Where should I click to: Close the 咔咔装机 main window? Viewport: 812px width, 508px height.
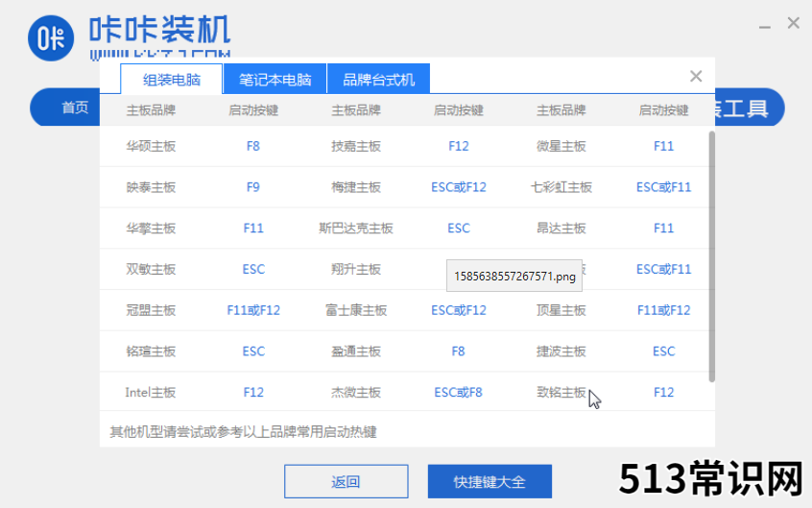pos(794,23)
